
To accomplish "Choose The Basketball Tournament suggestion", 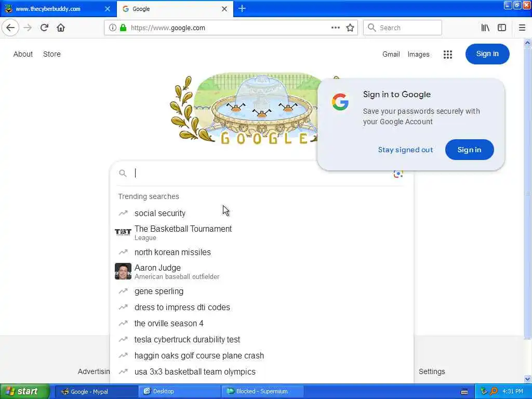I will [x=261, y=233].
